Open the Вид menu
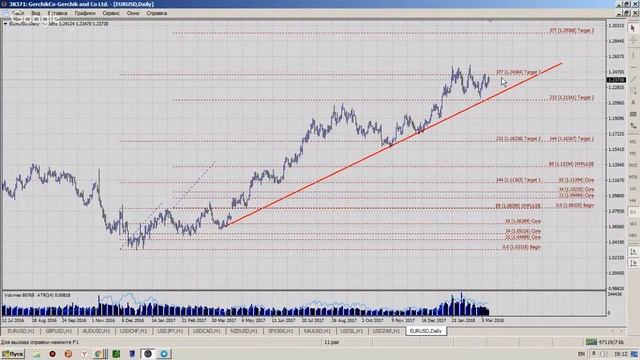640x360 pixels. (36, 13)
